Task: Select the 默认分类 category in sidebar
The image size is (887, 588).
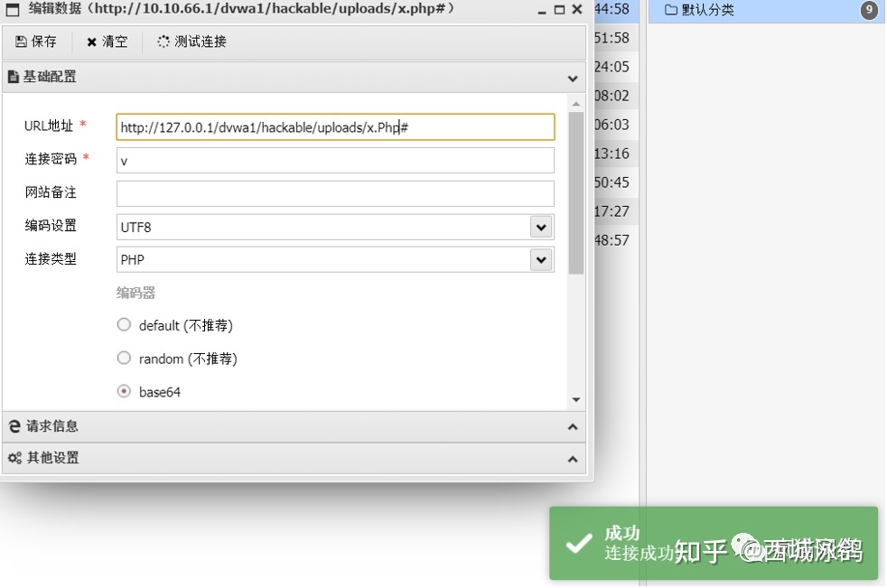Action: click(766, 11)
